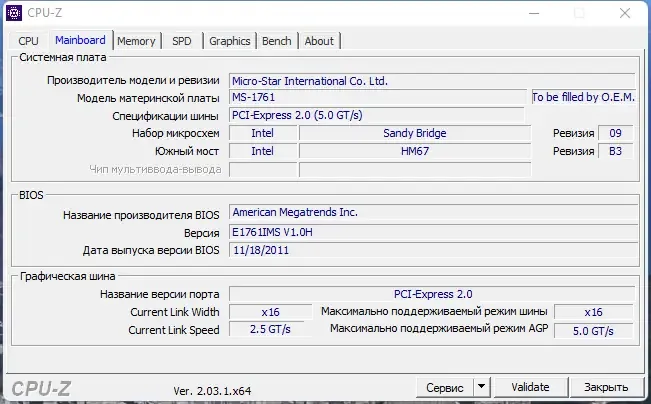Click the Current Link Width label
Image resolution: width=651 pixels, height=404 pixels.
(175, 312)
